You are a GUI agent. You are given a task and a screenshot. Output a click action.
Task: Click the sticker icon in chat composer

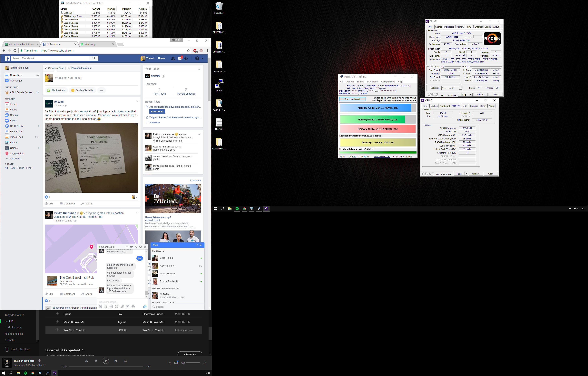(x=105, y=306)
